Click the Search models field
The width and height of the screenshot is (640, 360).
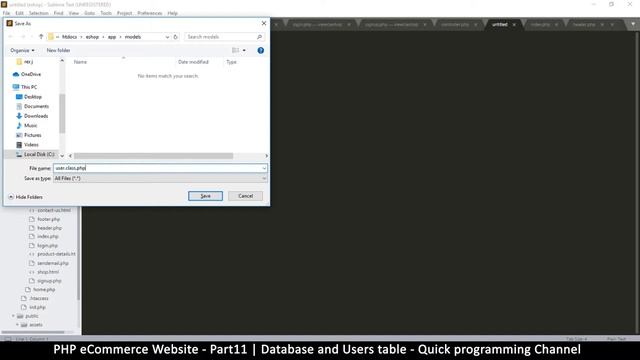pyautogui.click(x=220, y=37)
